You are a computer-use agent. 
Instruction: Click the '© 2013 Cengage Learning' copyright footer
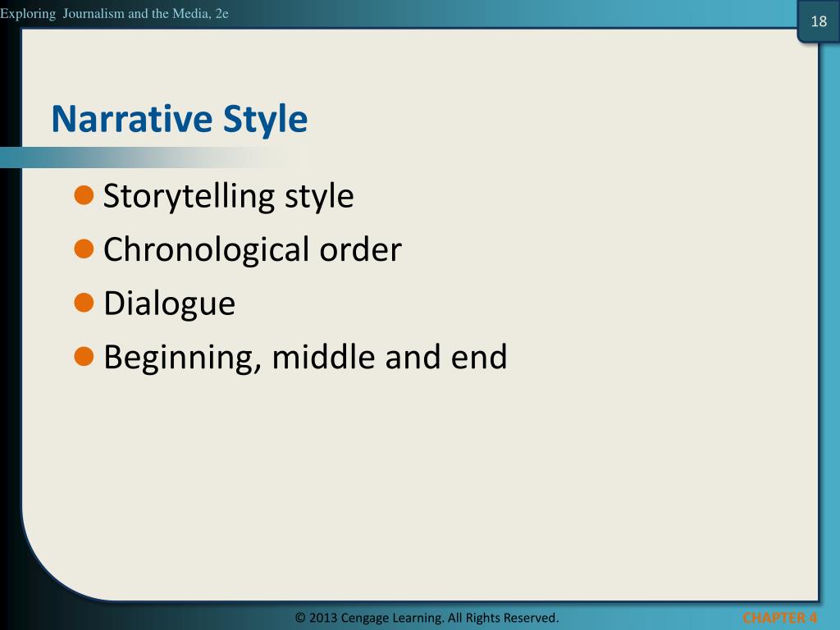tap(427, 618)
